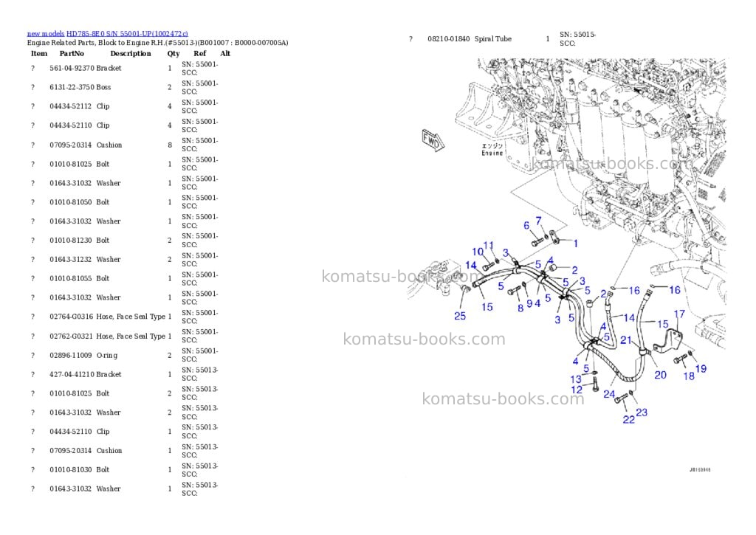756x535 pixels.
Task: Click callout number 24 in the diagram
Action: coord(609,394)
